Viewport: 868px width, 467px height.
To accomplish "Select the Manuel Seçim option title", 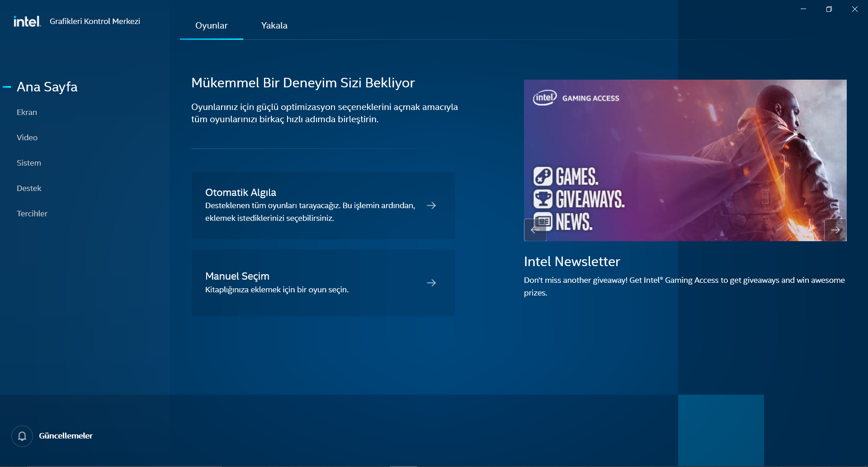I will [237, 276].
